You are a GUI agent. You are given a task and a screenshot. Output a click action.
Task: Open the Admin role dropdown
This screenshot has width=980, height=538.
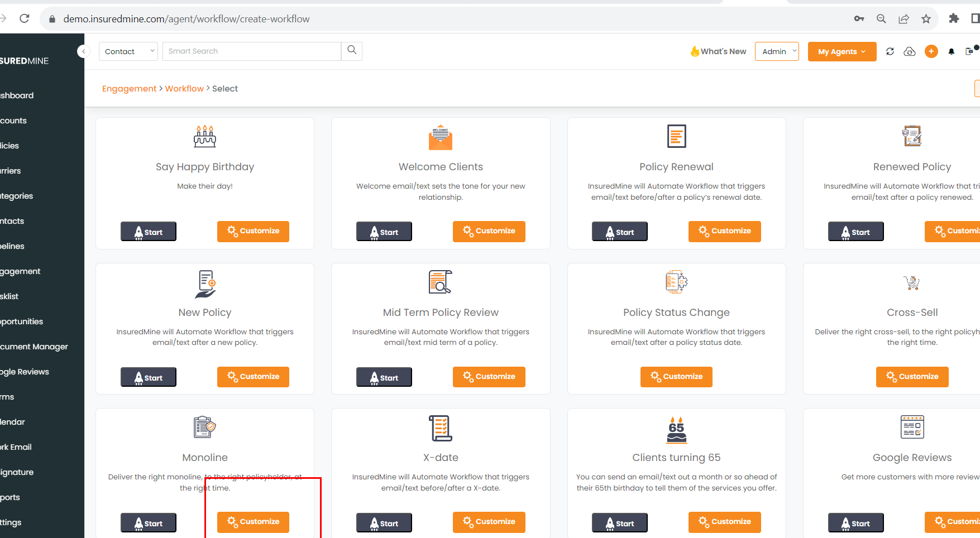click(x=777, y=51)
